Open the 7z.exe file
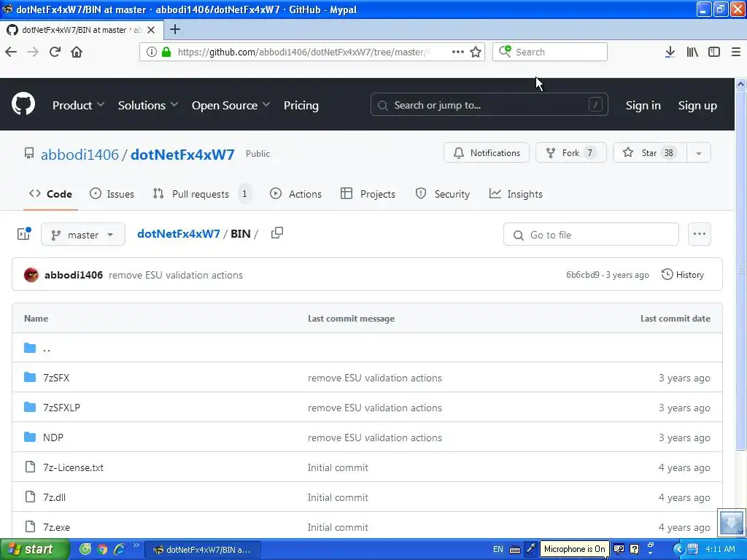Screen dimensions: 747x560 pyautogui.click(x=56, y=527)
